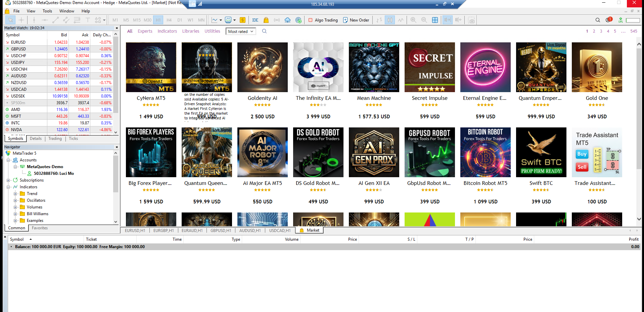Screen dimensions: 644x312
Task: Open the Goldenity AI product
Action: 263,67
